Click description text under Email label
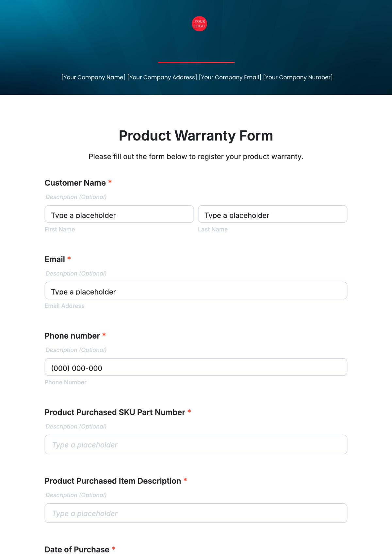 76,274
